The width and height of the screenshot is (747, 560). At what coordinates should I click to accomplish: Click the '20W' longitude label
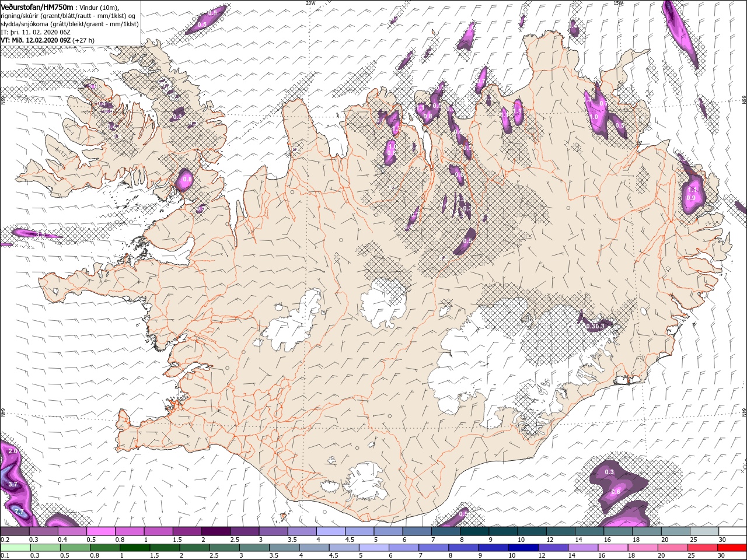coord(310,3)
